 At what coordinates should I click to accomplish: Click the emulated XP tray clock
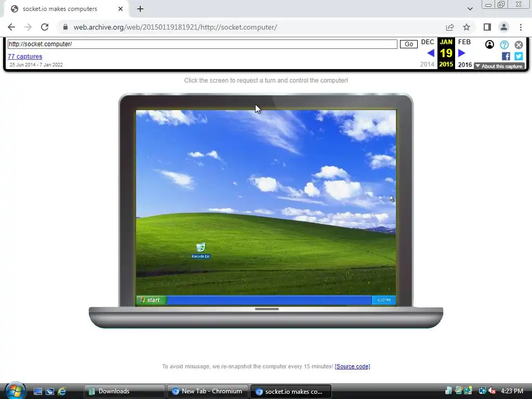tap(384, 300)
